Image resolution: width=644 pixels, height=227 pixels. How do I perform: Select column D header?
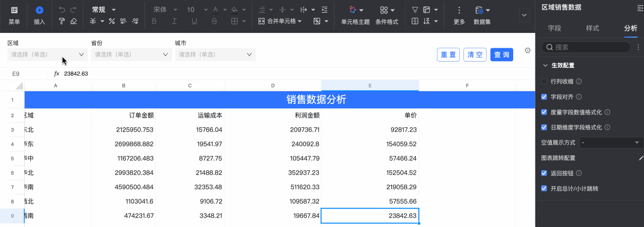pyautogui.click(x=273, y=85)
